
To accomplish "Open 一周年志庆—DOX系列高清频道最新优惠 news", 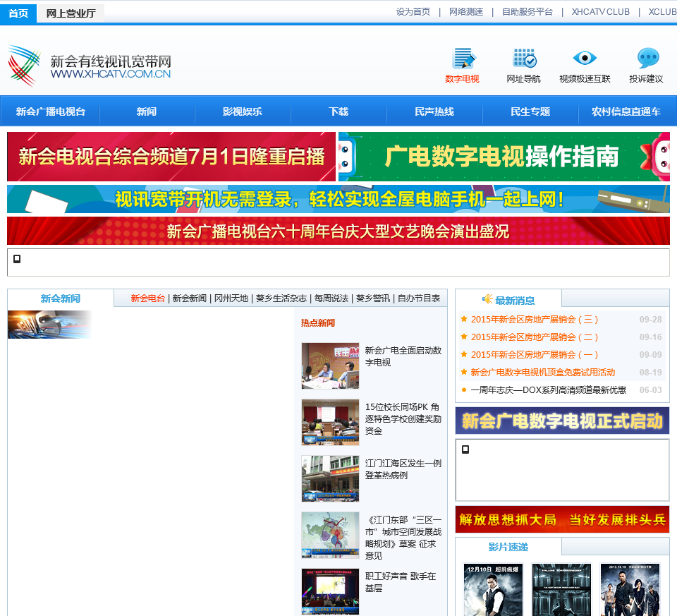I will 549,389.
